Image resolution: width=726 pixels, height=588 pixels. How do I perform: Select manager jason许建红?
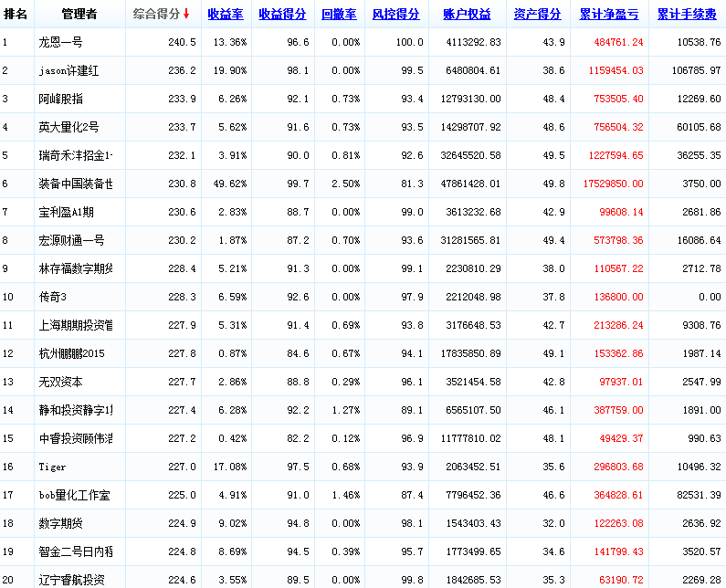(68, 70)
